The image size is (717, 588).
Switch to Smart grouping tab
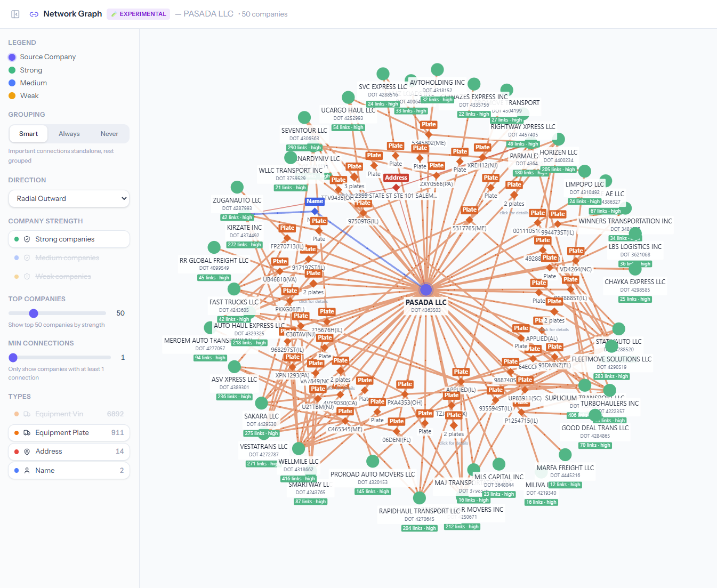tap(28, 134)
